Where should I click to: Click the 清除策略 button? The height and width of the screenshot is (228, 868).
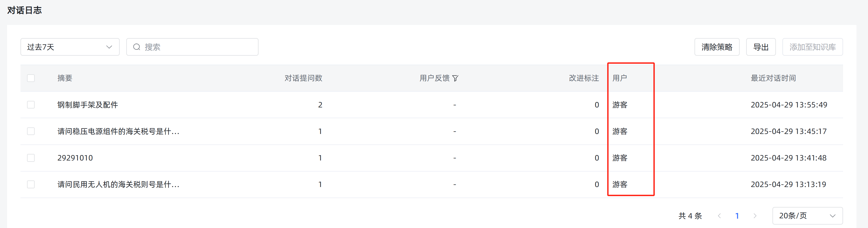(717, 47)
